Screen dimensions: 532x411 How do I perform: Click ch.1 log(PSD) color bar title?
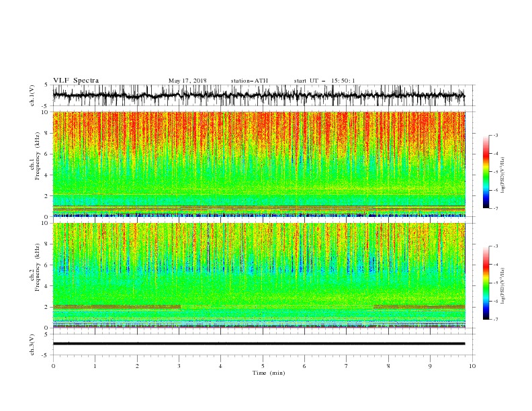[502, 175]
